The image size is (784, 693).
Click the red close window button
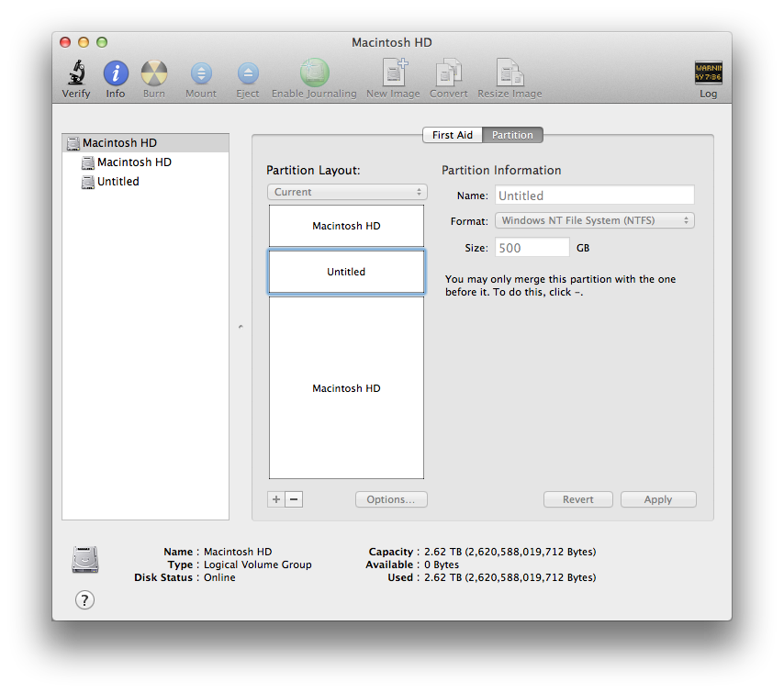coord(65,42)
